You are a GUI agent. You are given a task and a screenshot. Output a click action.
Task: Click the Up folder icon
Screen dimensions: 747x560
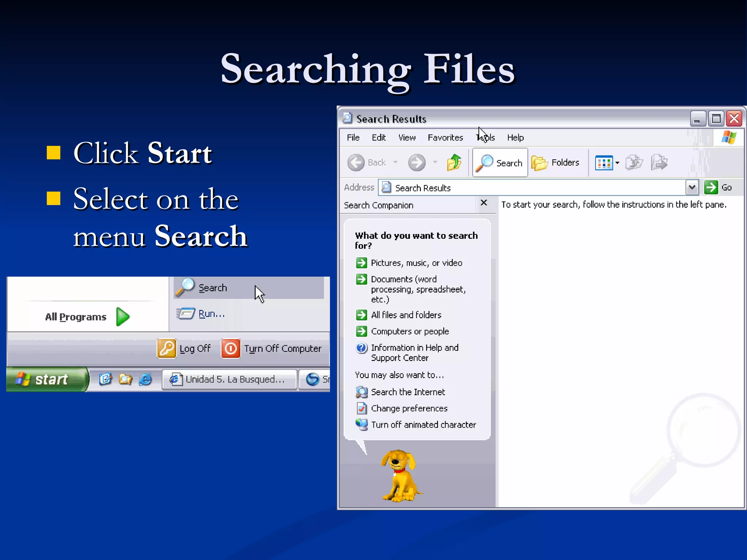click(x=454, y=163)
